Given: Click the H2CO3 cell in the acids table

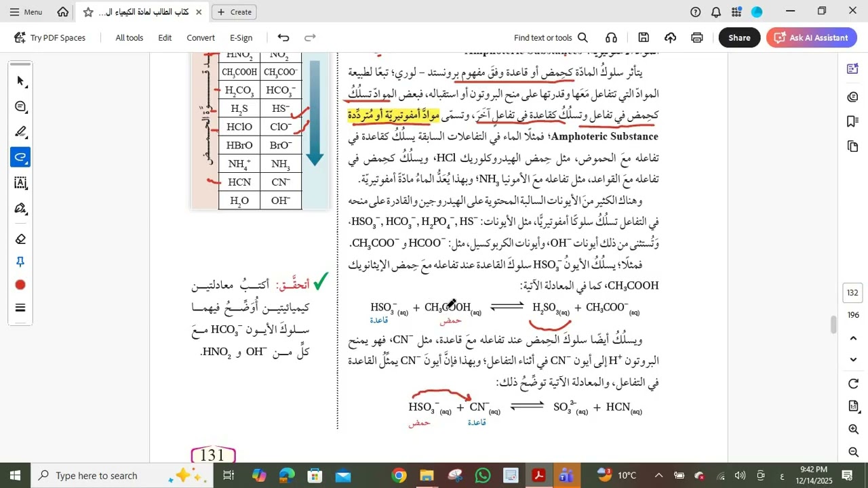Looking at the screenshot, I should click(239, 90).
